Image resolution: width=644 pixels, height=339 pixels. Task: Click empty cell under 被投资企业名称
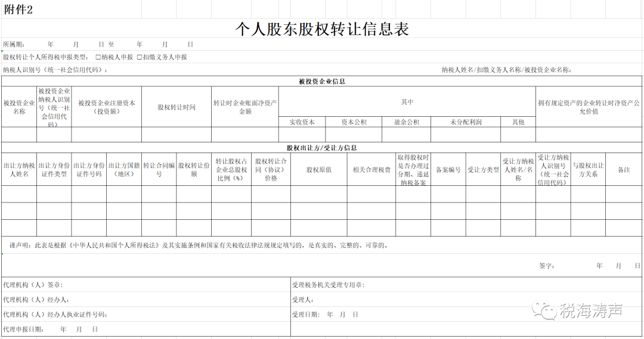coord(19,135)
